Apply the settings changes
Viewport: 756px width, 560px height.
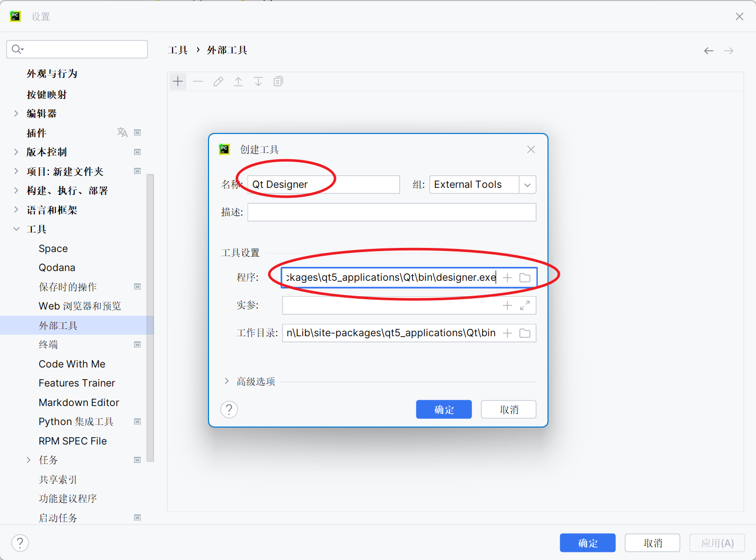tap(717, 543)
